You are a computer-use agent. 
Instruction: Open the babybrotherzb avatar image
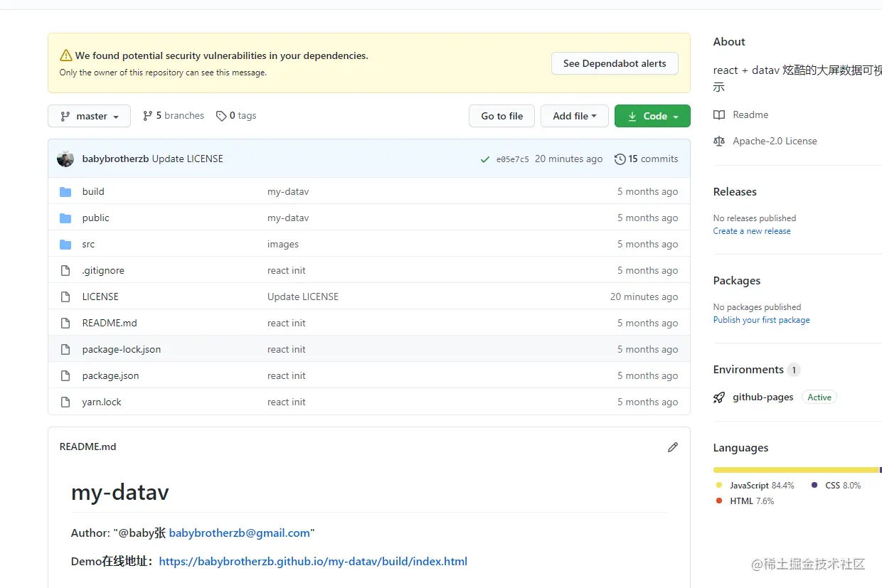[65, 159]
